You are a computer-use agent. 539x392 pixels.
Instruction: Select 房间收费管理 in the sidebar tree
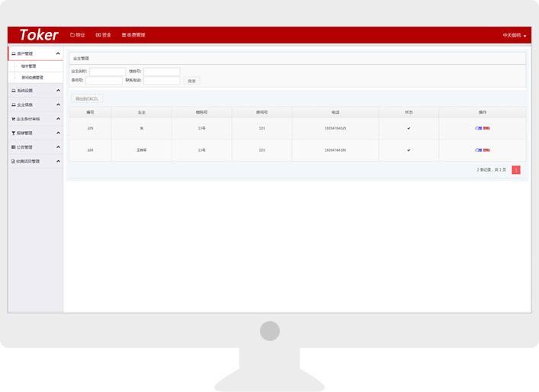(32, 77)
